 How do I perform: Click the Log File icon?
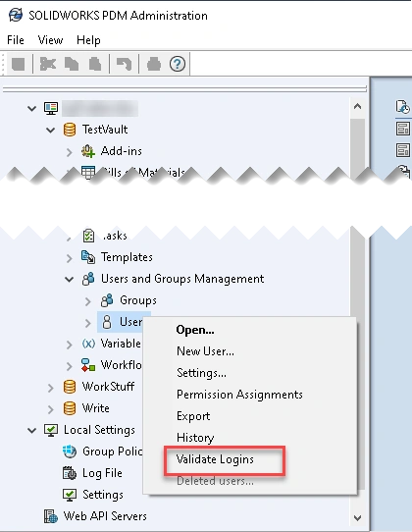coord(70,473)
